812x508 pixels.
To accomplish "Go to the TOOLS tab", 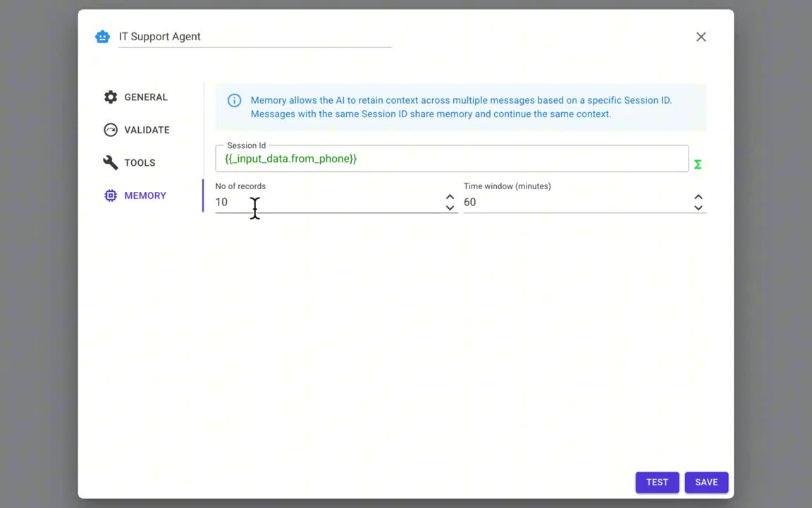I will (130, 163).
